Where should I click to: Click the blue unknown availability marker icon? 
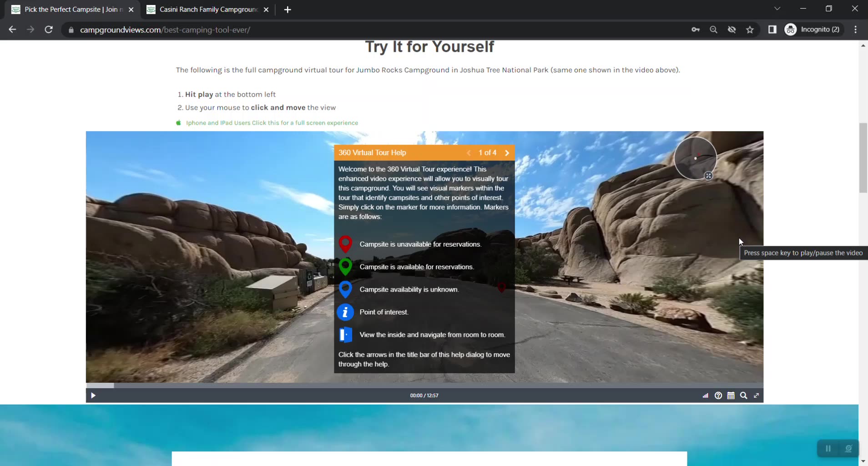click(x=345, y=289)
